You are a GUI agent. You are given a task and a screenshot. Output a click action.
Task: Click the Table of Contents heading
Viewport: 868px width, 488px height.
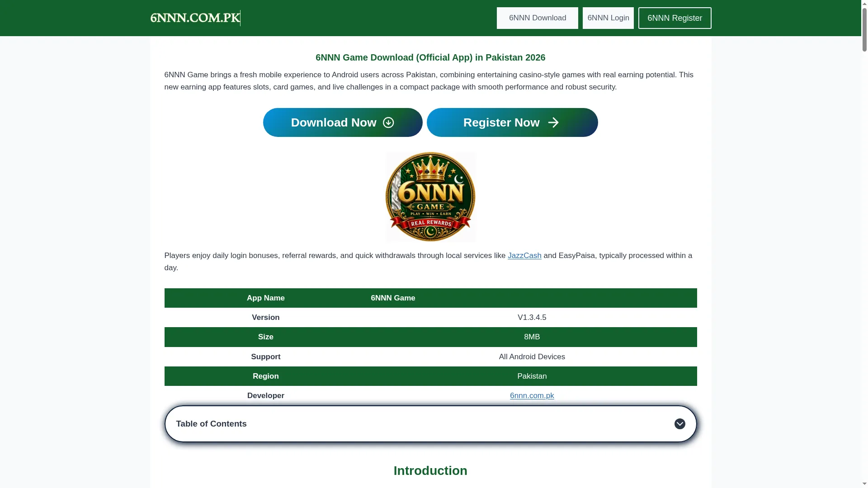point(211,424)
